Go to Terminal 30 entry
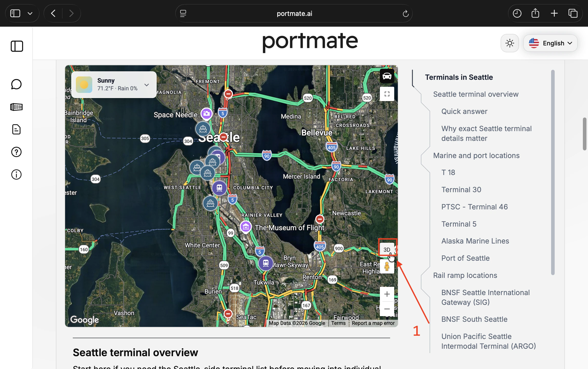 [x=461, y=190]
